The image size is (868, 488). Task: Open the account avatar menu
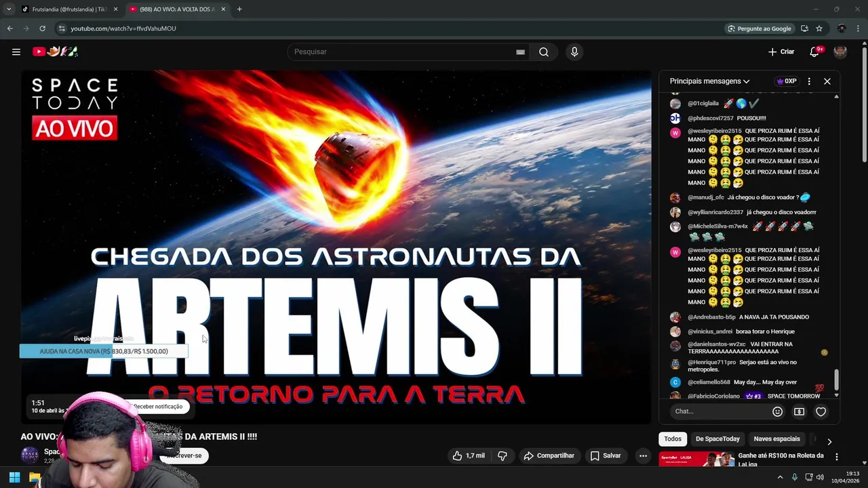pyautogui.click(x=840, y=52)
